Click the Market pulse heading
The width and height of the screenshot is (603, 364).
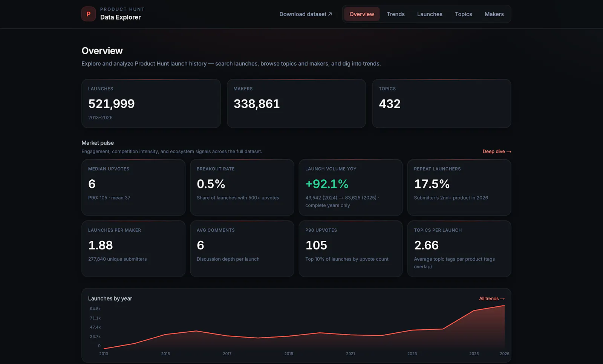[98, 143]
